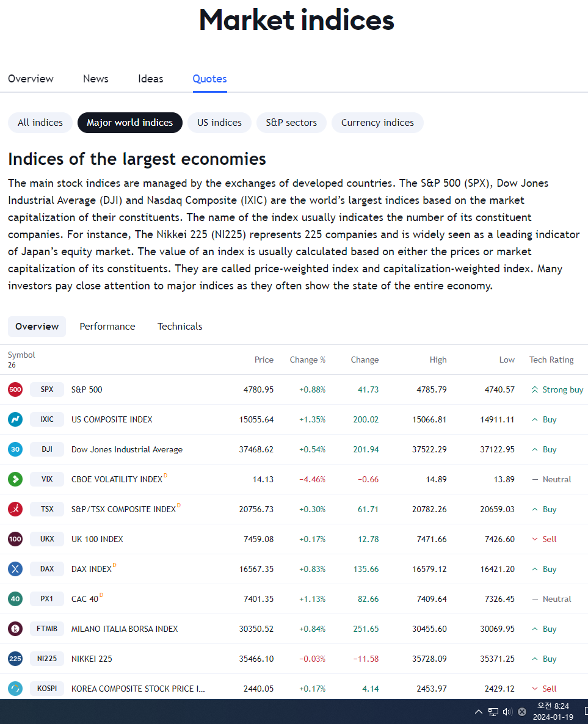Image resolution: width=588 pixels, height=724 pixels.
Task: Switch to the News tab
Action: (96, 79)
